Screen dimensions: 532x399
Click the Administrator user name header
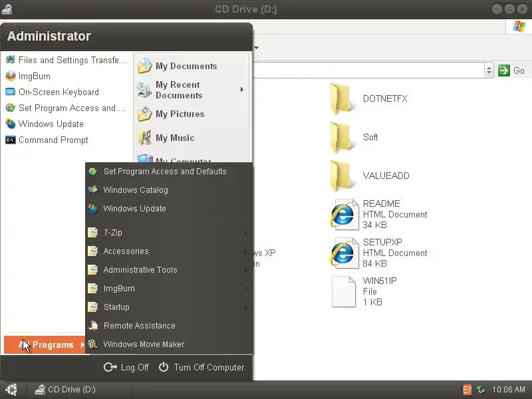click(49, 36)
